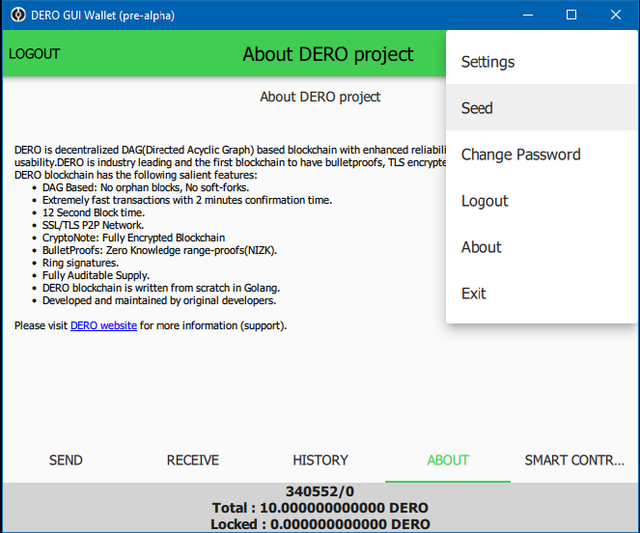The height and width of the screenshot is (533, 640).
Task: Click the LOGOUT button in green header
Action: click(34, 54)
